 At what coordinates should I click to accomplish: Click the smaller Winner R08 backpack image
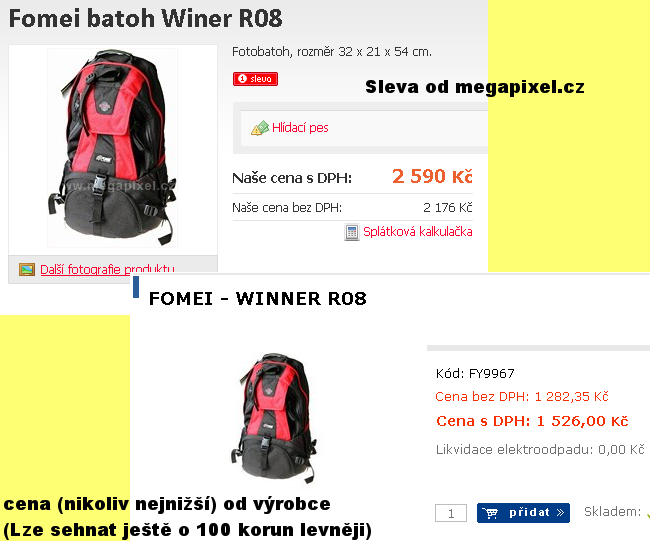[274, 418]
